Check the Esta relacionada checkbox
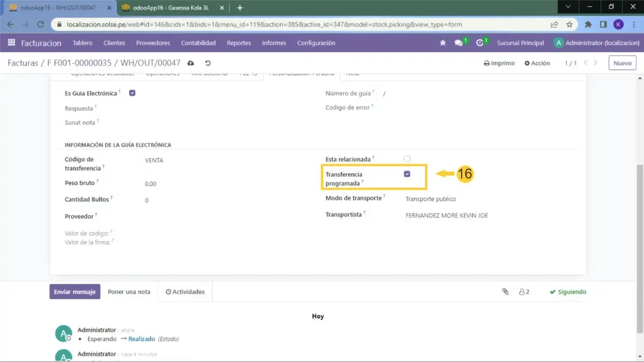Screen dimensions: 644x362 click(407, 159)
